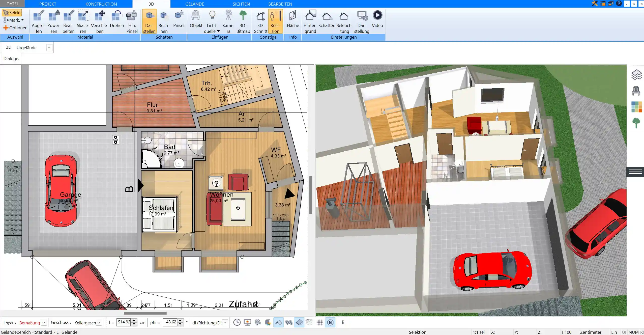Expand the Urgelände terrain dropdown
The height and width of the screenshot is (335, 644).
(49, 47)
